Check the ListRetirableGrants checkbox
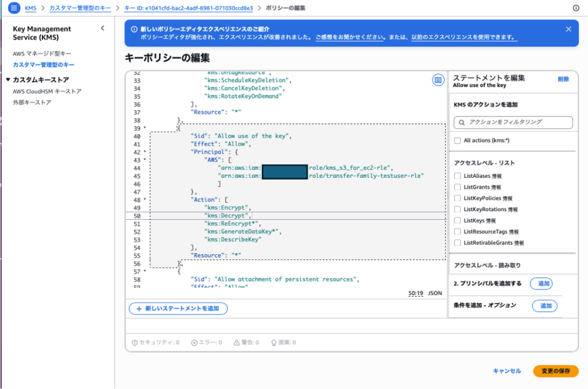The height and width of the screenshot is (389, 588). (457, 243)
